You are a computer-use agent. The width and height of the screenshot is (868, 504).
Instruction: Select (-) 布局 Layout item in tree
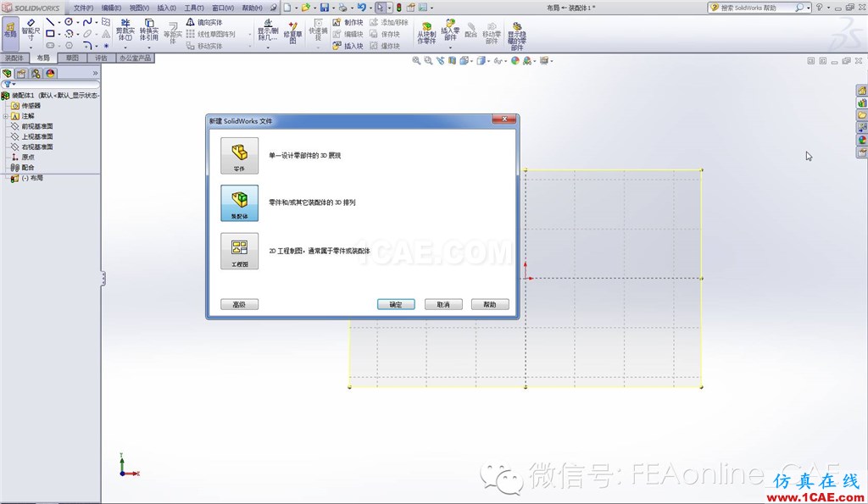(x=32, y=178)
